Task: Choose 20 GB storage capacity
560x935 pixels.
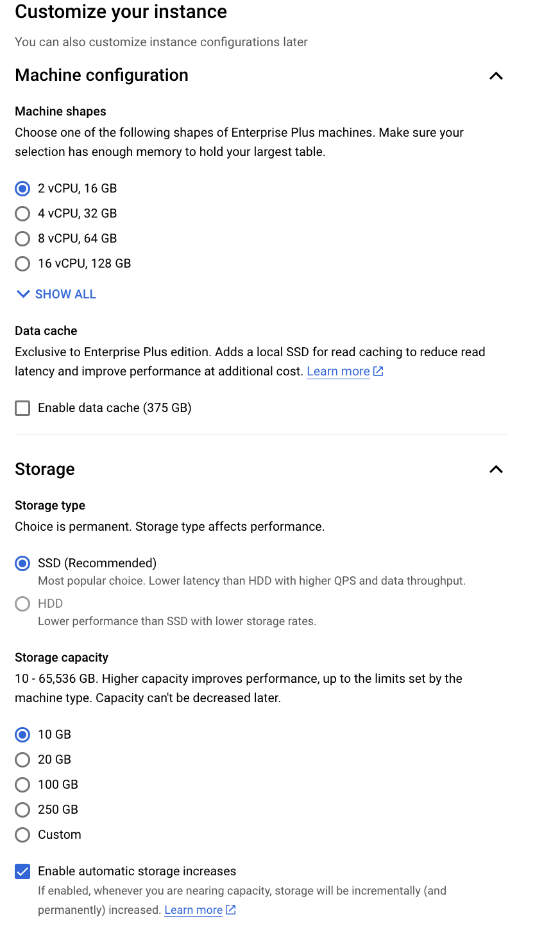Action: coord(22,759)
